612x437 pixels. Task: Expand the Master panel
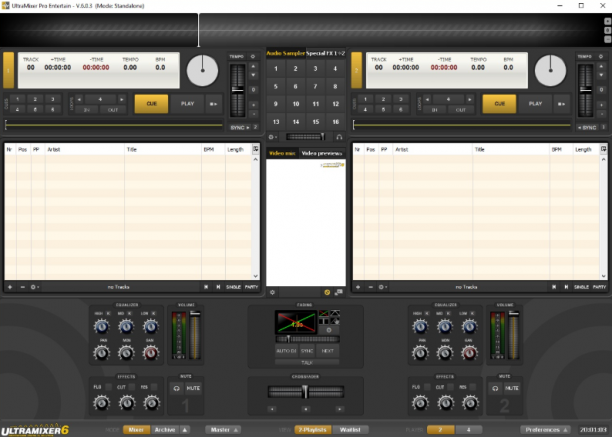pyautogui.click(x=224, y=430)
